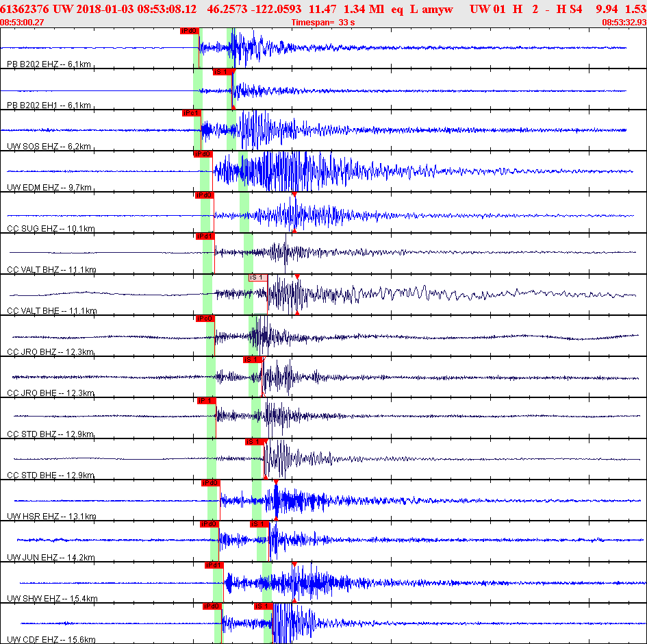Image resolution: width=647 pixels, height=644 pixels.
Task: Click the P pick flag on PB B202 EHZ
Action: pyautogui.click(x=189, y=31)
